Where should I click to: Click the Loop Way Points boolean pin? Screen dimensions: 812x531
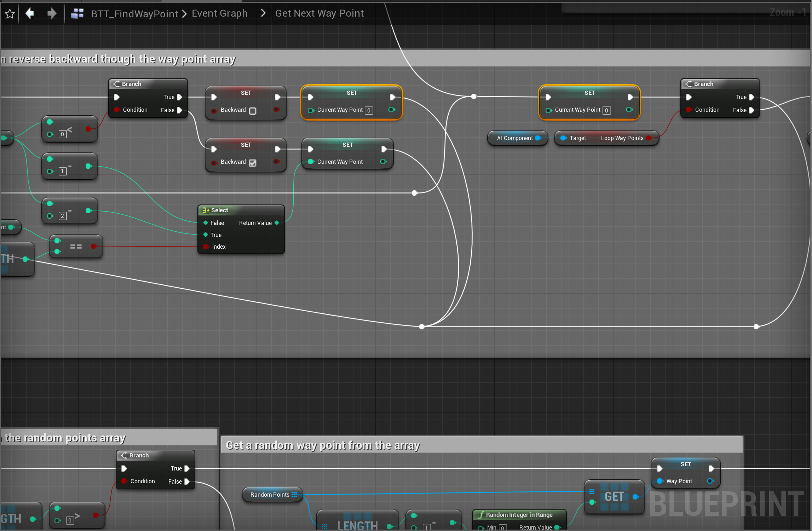tap(649, 138)
